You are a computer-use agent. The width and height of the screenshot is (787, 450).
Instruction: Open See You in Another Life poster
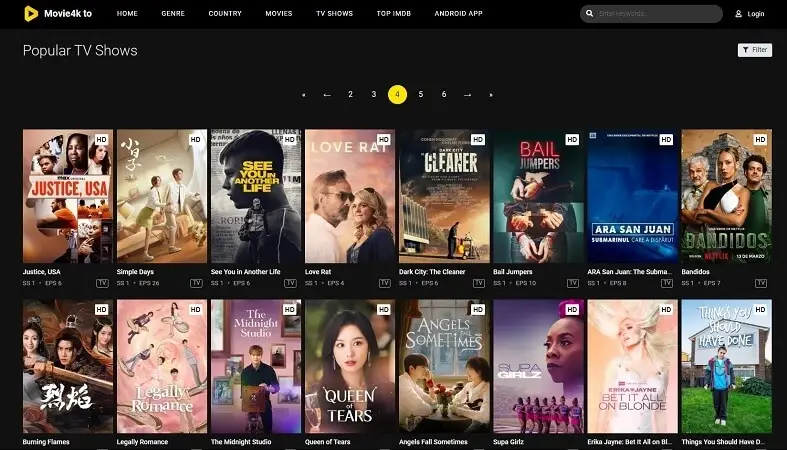tap(256, 196)
